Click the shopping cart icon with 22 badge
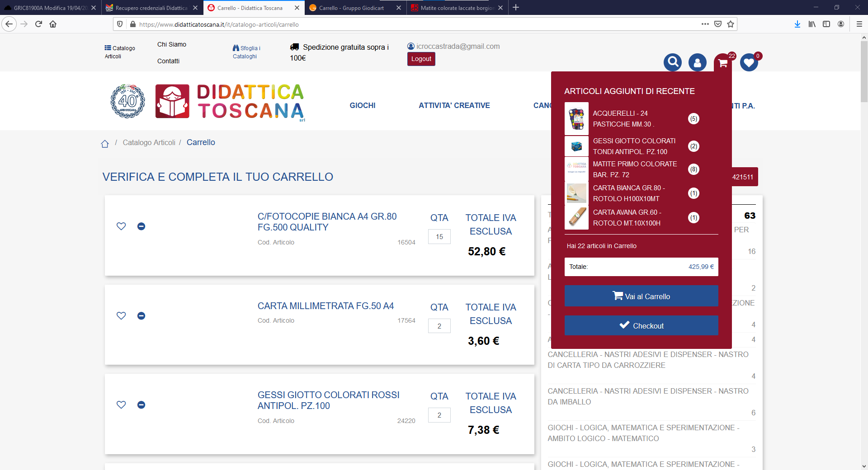 pyautogui.click(x=723, y=63)
